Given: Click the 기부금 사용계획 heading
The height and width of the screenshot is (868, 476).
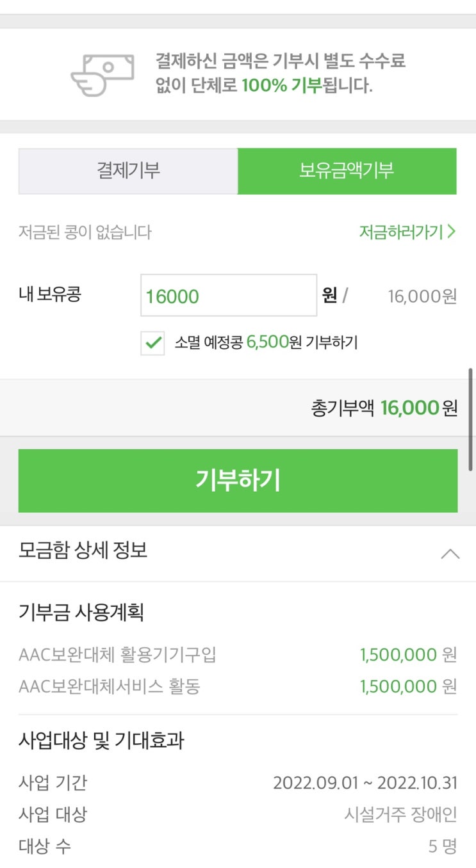Looking at the screenshot, I should (x=81, y=613).
